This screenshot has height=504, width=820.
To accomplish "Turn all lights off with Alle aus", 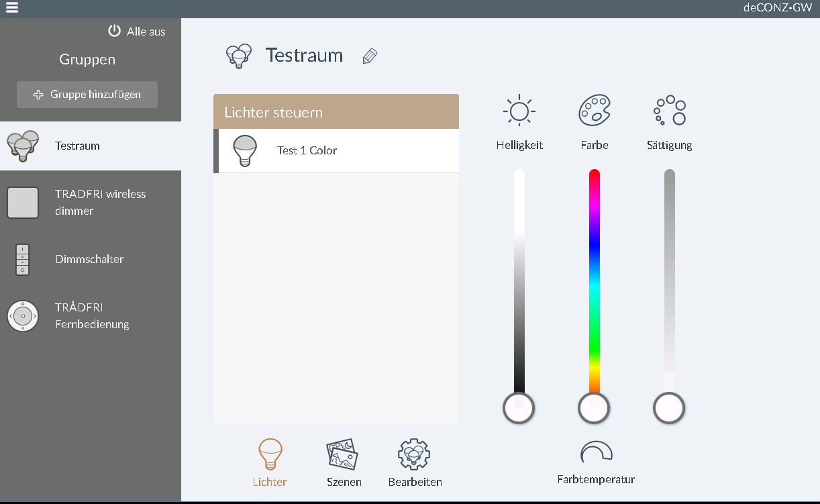I will point(137,32).
